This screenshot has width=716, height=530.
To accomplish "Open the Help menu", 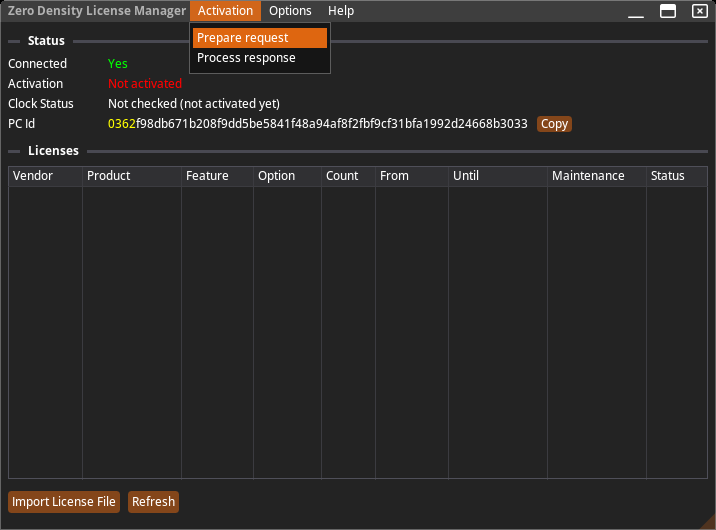I will pos(341,11).
